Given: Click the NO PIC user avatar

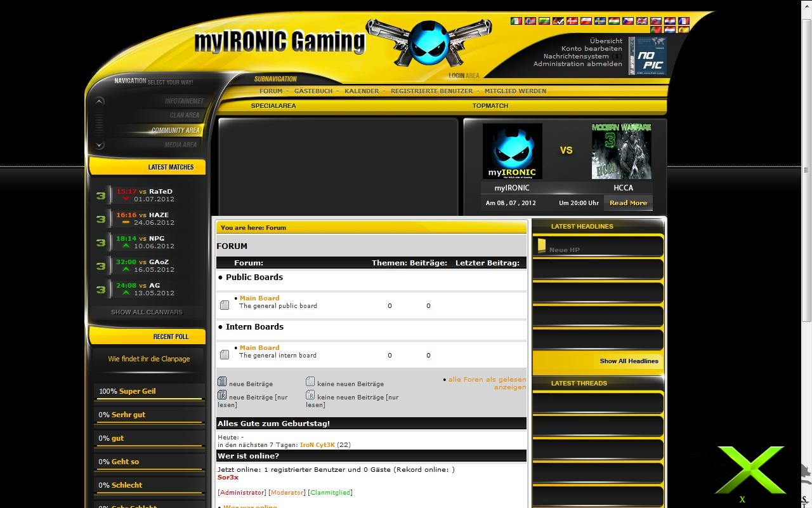Looking at the screenshot, I should (x=648, y=56).
